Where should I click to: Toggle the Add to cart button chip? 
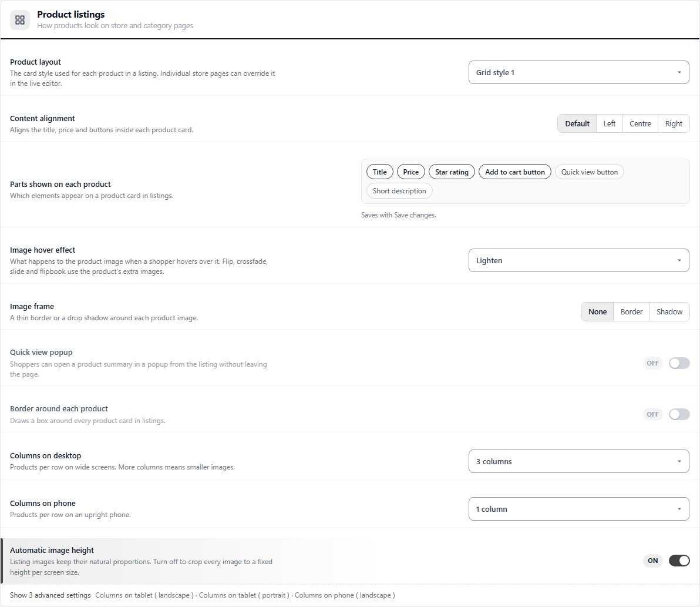coord(515,172)
